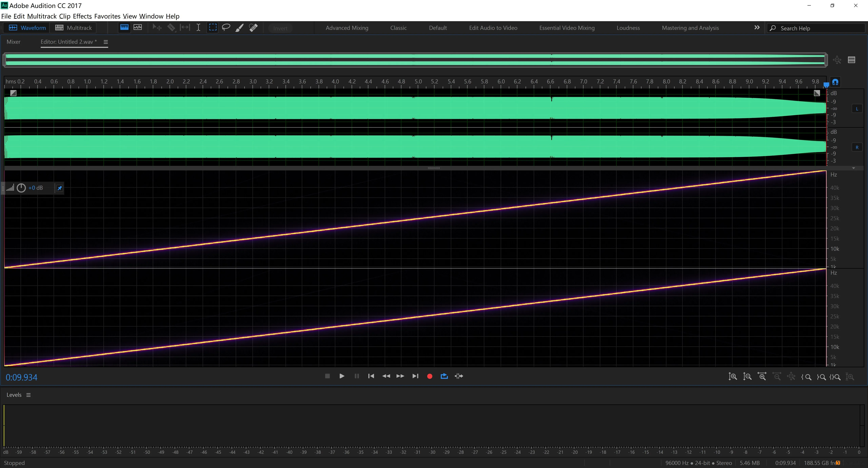Select the Marquee Selection tool

click(213, 28)
